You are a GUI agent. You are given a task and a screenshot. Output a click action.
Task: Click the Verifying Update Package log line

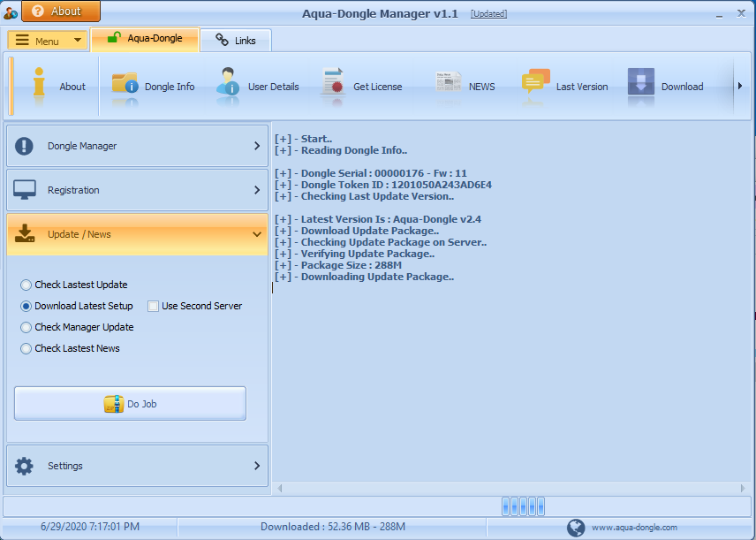point(355,254)
